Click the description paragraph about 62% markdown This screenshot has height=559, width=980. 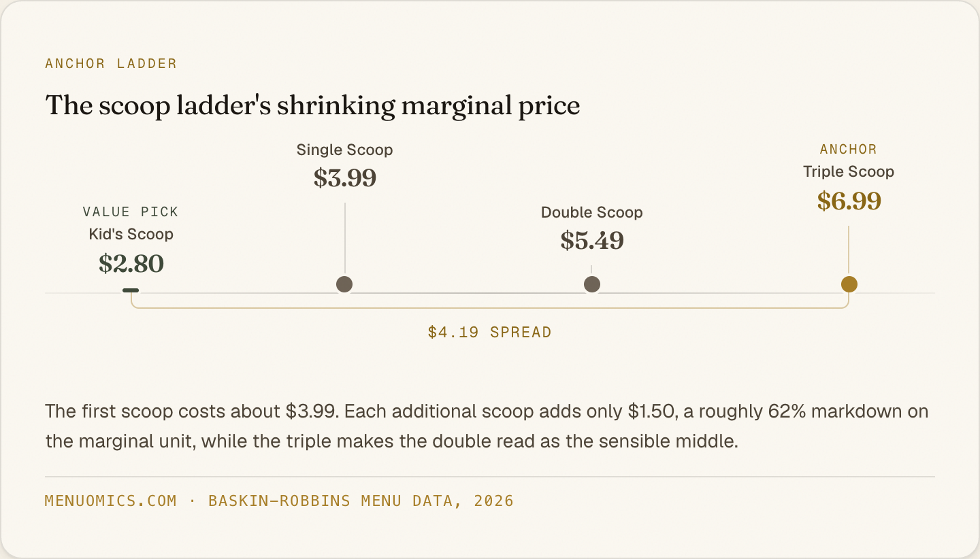[x=487, y=426]
